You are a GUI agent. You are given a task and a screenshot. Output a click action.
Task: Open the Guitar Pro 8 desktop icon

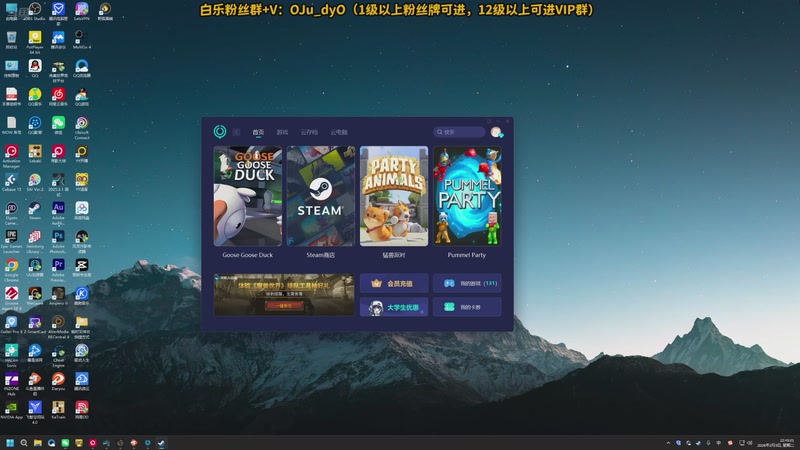click(11, 326)
